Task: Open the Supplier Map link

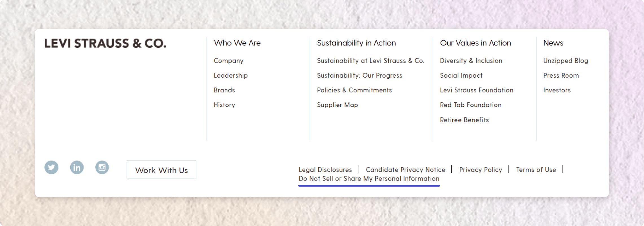Action: pos(337,105)
